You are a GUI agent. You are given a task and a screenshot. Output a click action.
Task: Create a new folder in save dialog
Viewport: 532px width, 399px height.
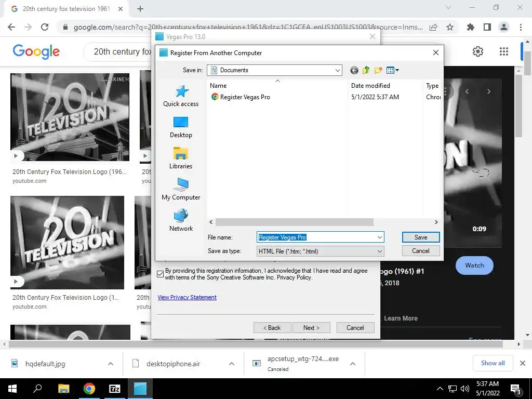tap(378, 70)
